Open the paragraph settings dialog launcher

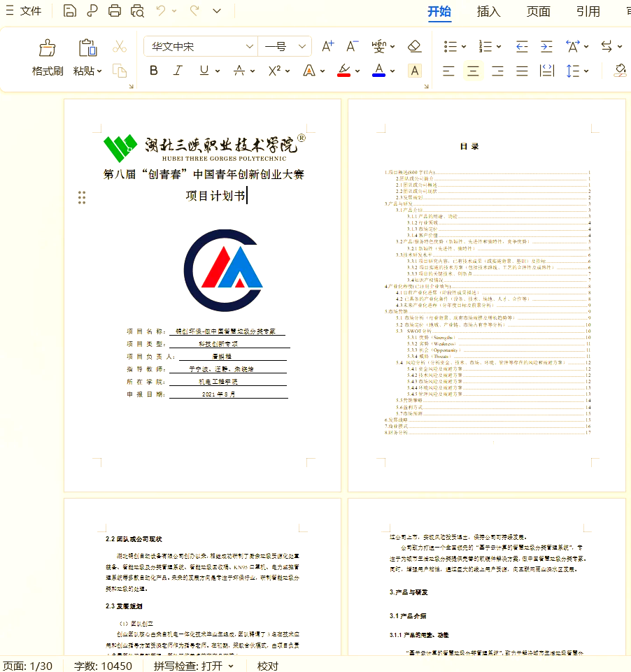(427, 86)
